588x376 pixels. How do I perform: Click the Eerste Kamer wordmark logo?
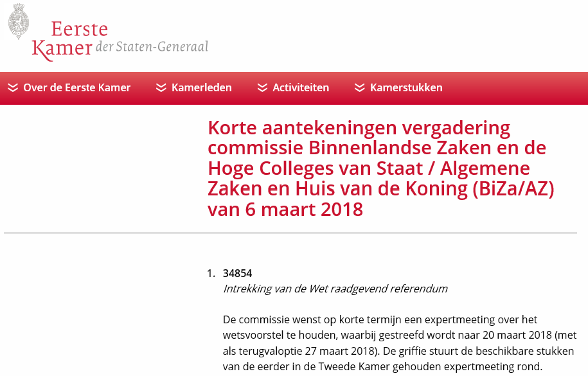[x=71, y=35]
